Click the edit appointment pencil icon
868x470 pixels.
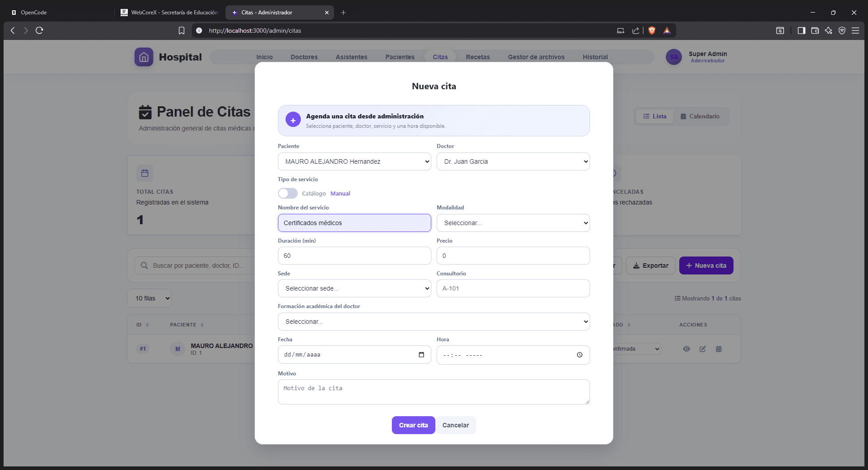(703, 349)
